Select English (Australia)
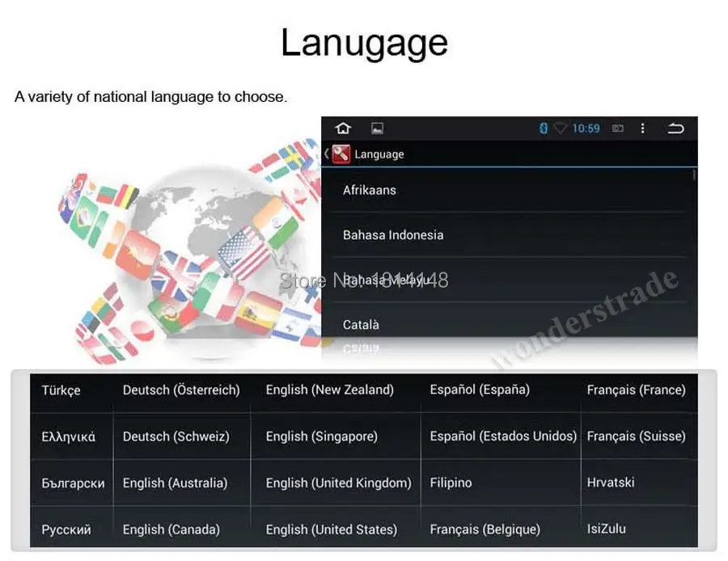 click(x=175, y=483)
